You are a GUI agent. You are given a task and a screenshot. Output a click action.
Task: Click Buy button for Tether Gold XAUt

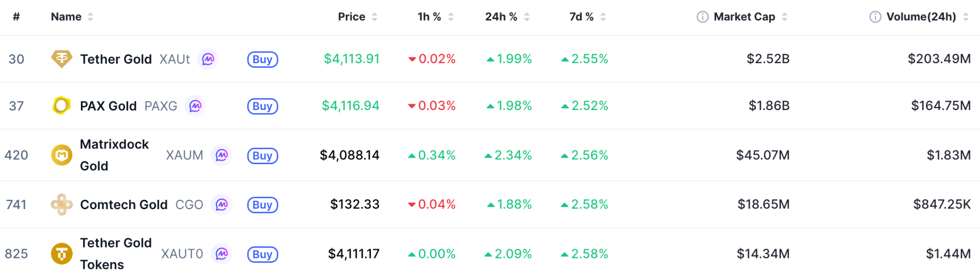[263, 59]
